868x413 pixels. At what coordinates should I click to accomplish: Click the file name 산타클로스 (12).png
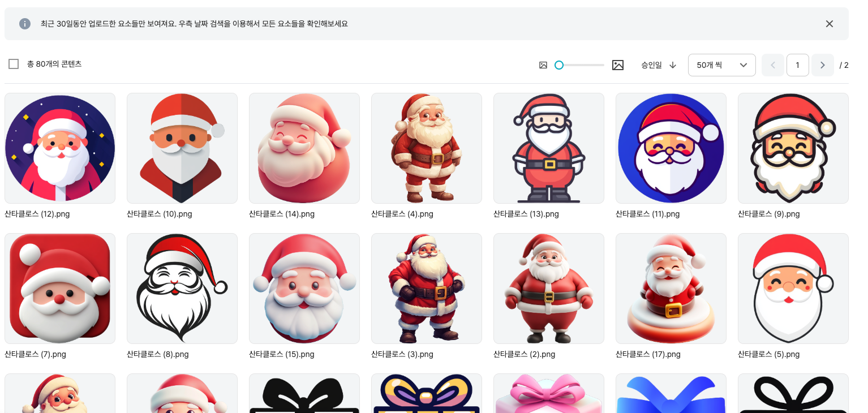coord(37,214)
